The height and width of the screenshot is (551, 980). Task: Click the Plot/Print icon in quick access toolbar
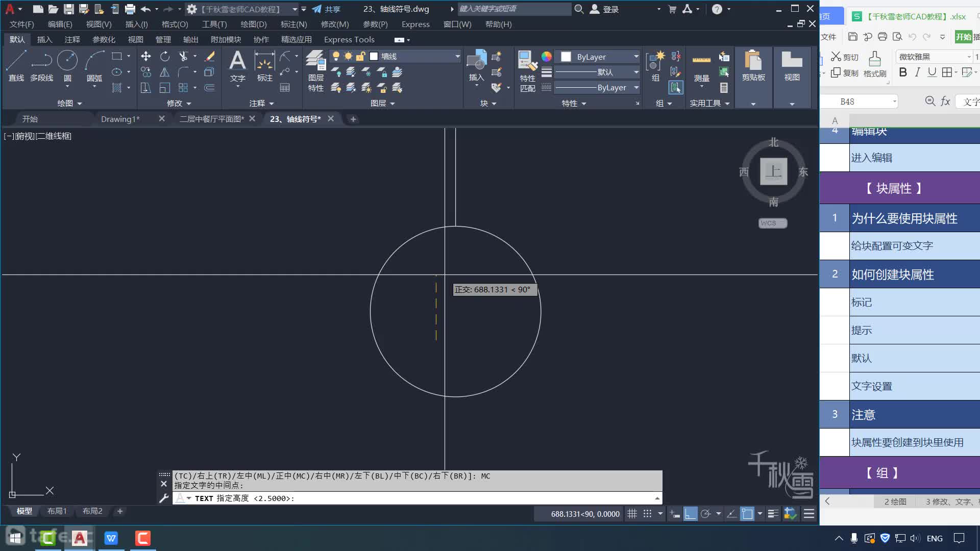[x=130, y=9]
